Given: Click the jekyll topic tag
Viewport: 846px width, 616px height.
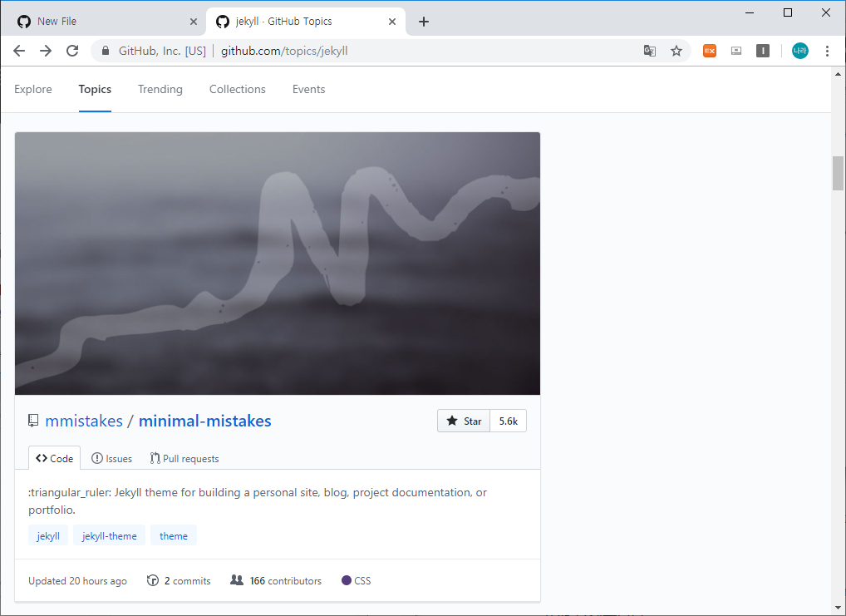Looking at the screenshot, I should point(48,535).
